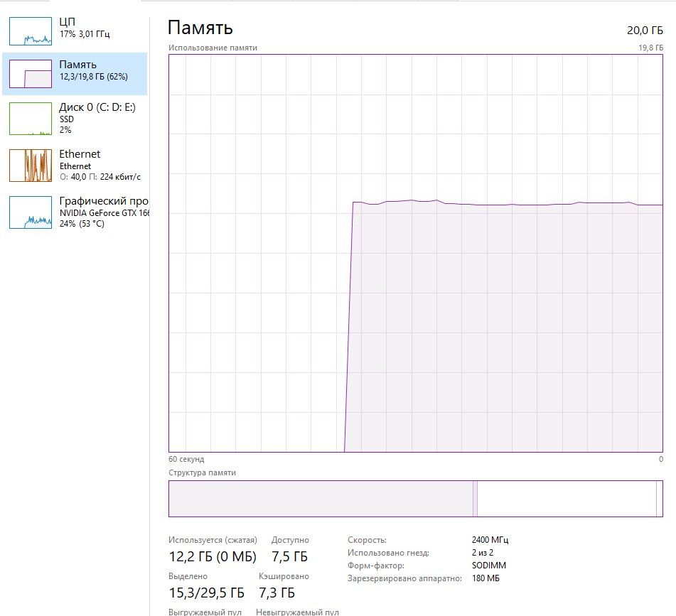
Task: Click the 24% (53 °C) GPU stats
Action: pyautogui.click(x=82, y=224)
